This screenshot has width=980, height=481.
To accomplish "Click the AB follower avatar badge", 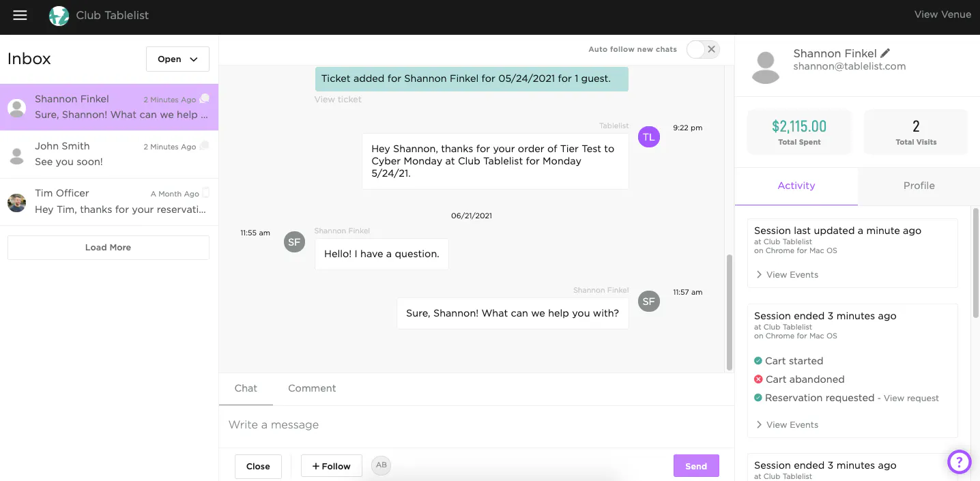I will coord(381,465).
